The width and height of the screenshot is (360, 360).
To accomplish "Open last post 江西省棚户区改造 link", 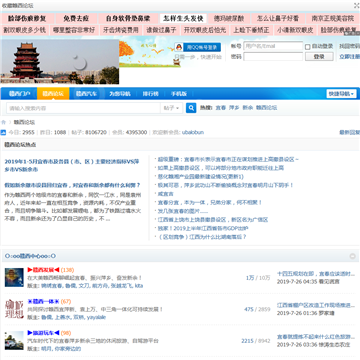I will [316, 305].
